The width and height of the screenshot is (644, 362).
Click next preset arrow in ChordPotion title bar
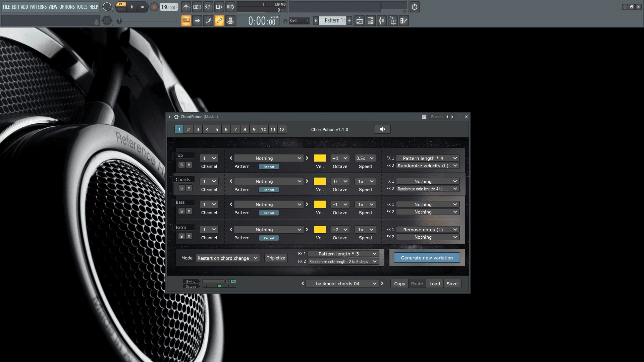[x=452, y=117]
